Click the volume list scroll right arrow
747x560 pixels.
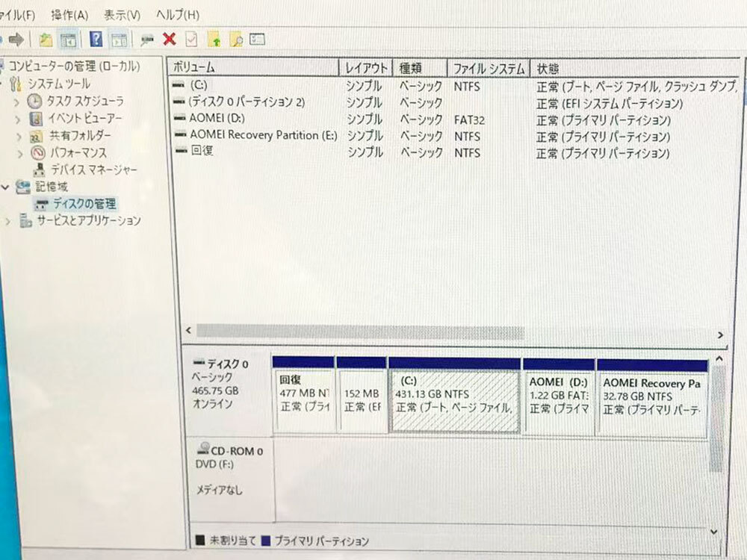[x=720, y=335]
